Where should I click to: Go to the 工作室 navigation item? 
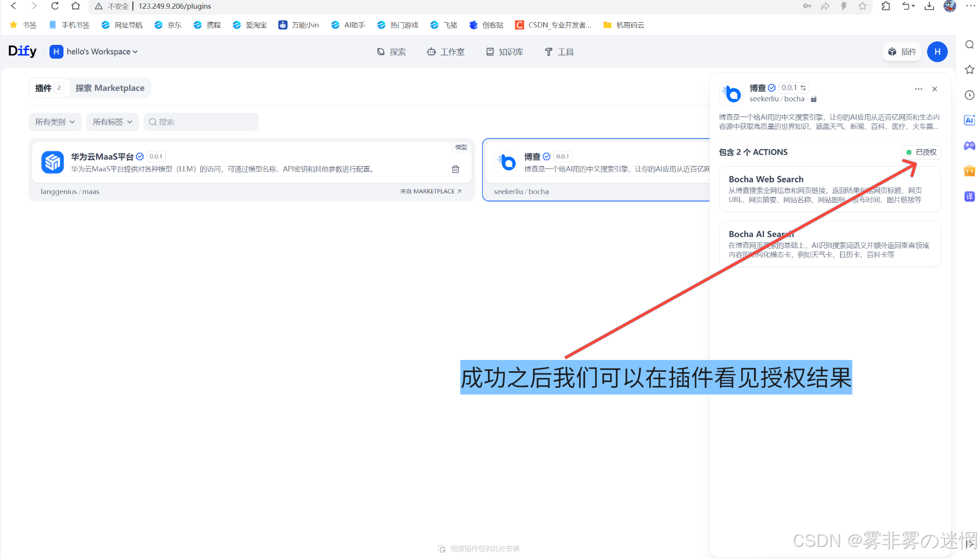(x=445, y=52)
